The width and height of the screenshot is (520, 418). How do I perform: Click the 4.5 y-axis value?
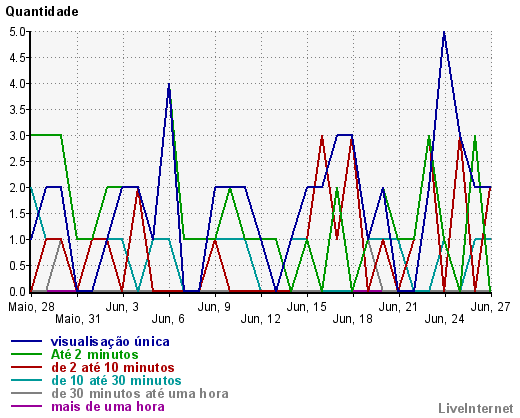[17, 58]
